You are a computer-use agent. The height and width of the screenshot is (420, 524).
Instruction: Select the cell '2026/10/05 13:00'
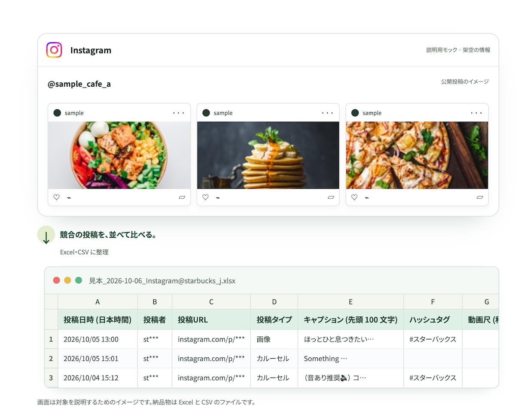point(97,339)
